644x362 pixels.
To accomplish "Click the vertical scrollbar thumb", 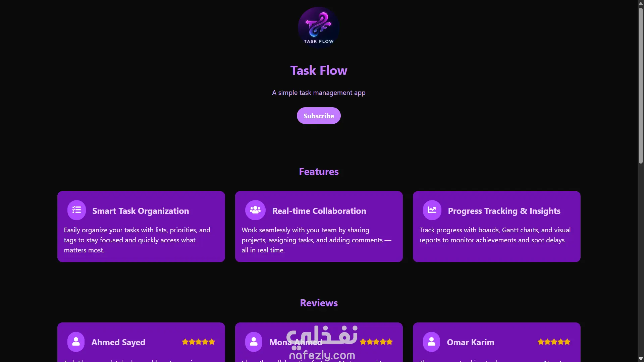I will point(641,85).
